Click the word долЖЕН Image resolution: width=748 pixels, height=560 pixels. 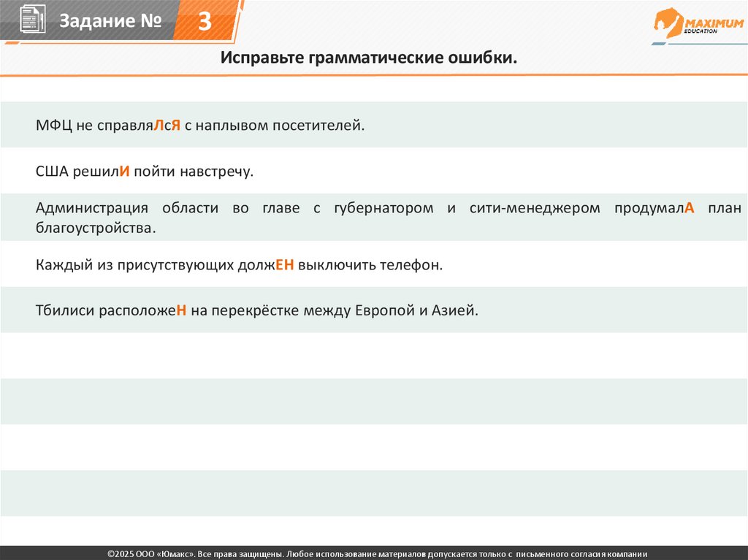(x=266, y=265)
